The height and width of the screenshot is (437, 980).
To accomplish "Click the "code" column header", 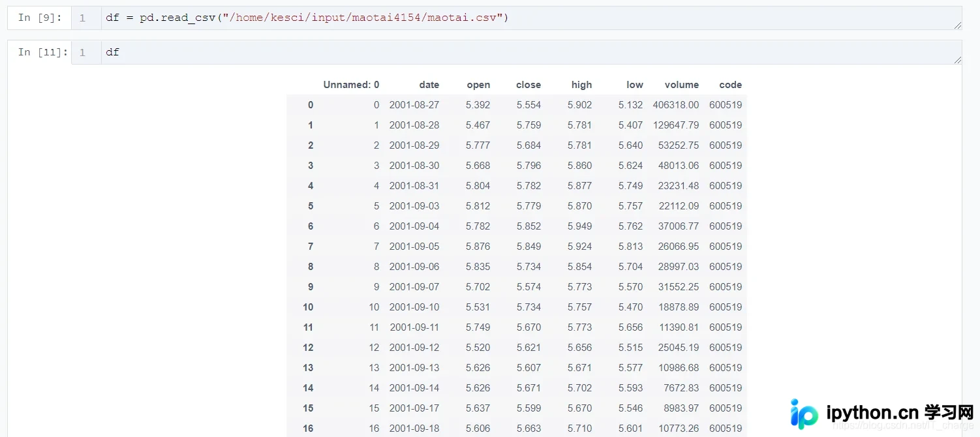I will (x=731, y=85).
